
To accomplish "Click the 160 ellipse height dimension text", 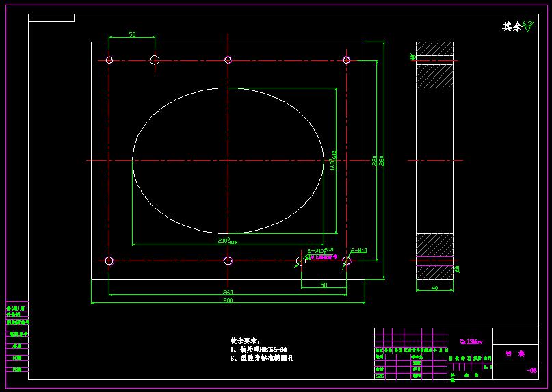I will click(333, 161).
